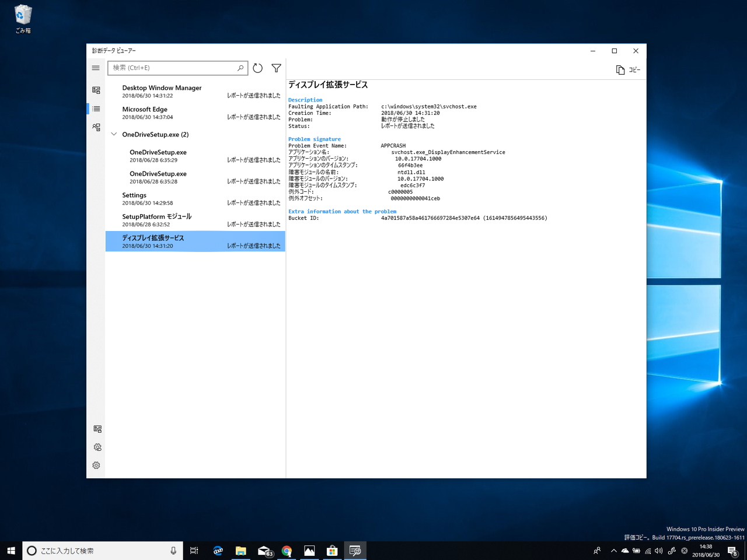Select the Desktop Window Manager report

click(195, 92)
